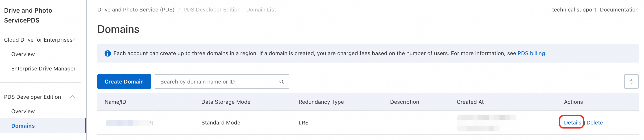Click the PDS Developer Edition - Domain List breadcrumb
Screen dimensions: 644x140
coord(230,10)
